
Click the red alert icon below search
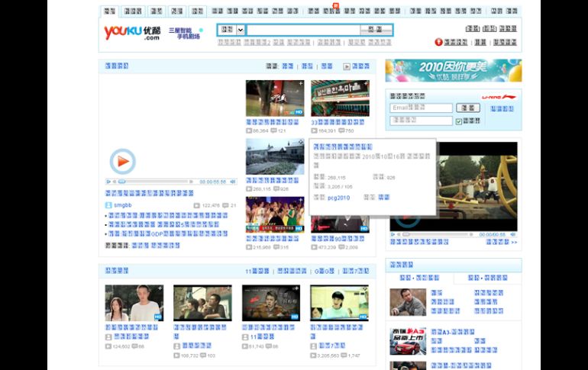point(438,42)
